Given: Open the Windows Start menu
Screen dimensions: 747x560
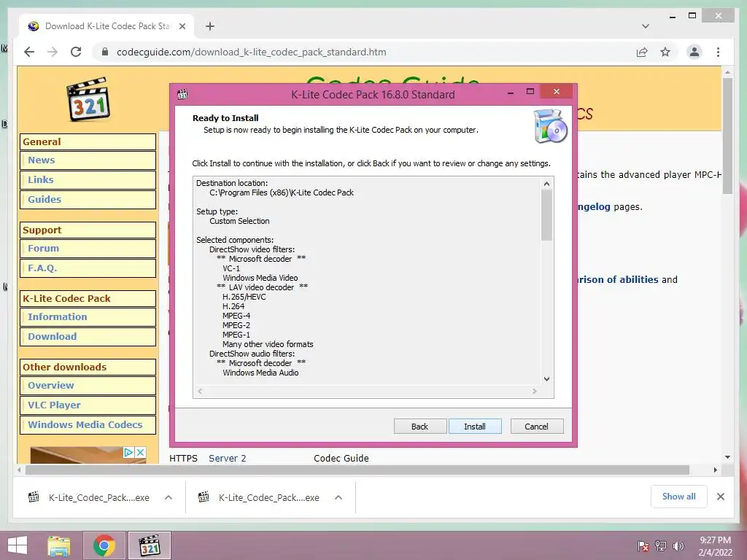Looking at the screenshot, I should (x=18, y=545).
